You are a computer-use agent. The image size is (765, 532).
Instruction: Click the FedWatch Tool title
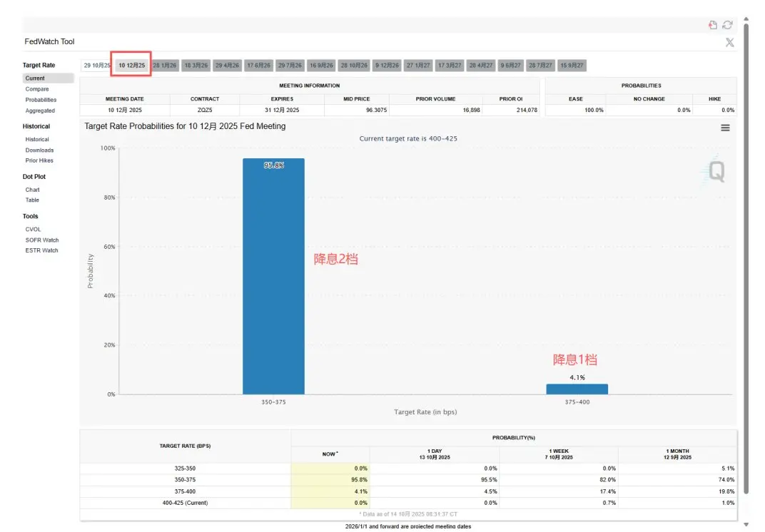[x=49, y=42]
